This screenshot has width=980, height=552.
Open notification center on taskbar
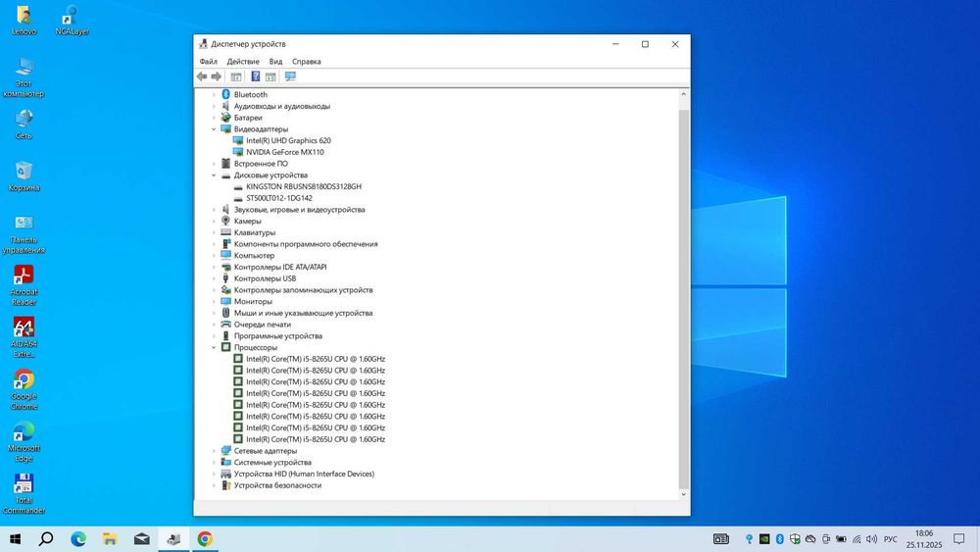pos(958,539)
